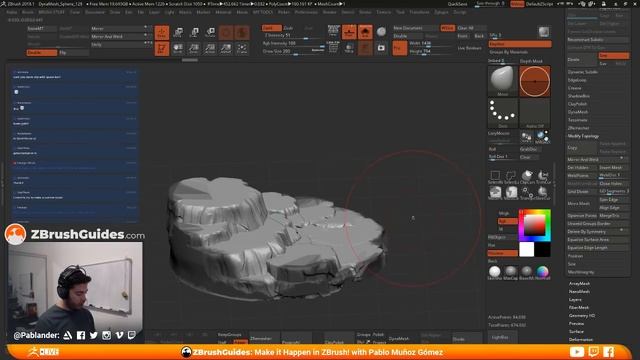
Task: Toggle Zadd mode
Action: point(271,28)
